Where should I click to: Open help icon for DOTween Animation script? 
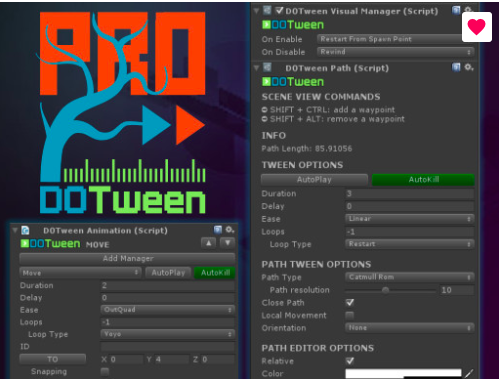(x=218, y=230)
